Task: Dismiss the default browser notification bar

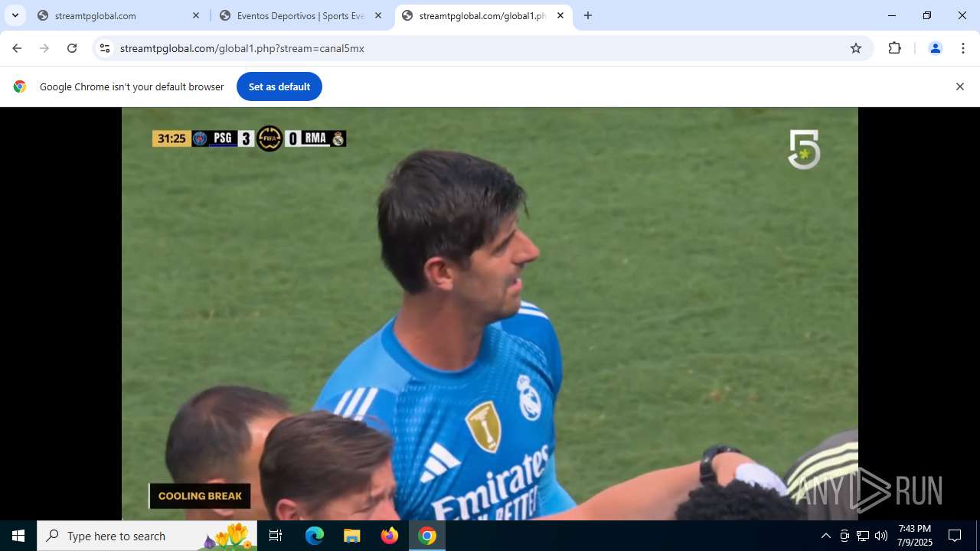Action: pyautogui.click(x=959, y=86)
